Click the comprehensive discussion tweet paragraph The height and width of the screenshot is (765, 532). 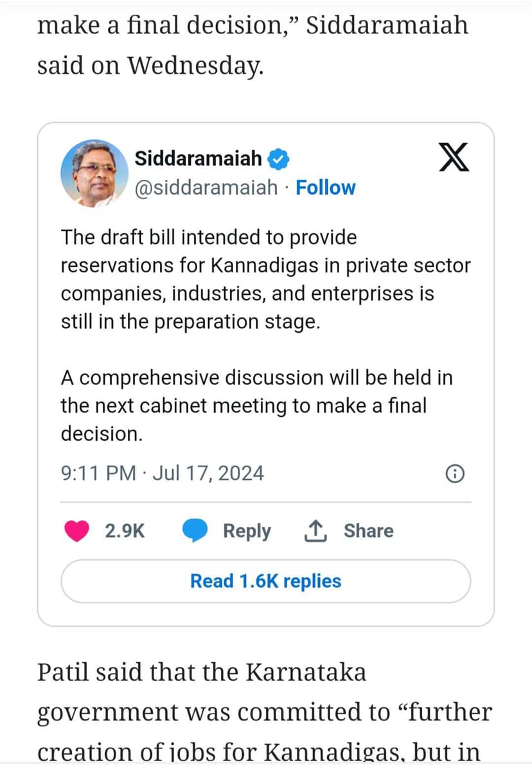coord(256,406)
